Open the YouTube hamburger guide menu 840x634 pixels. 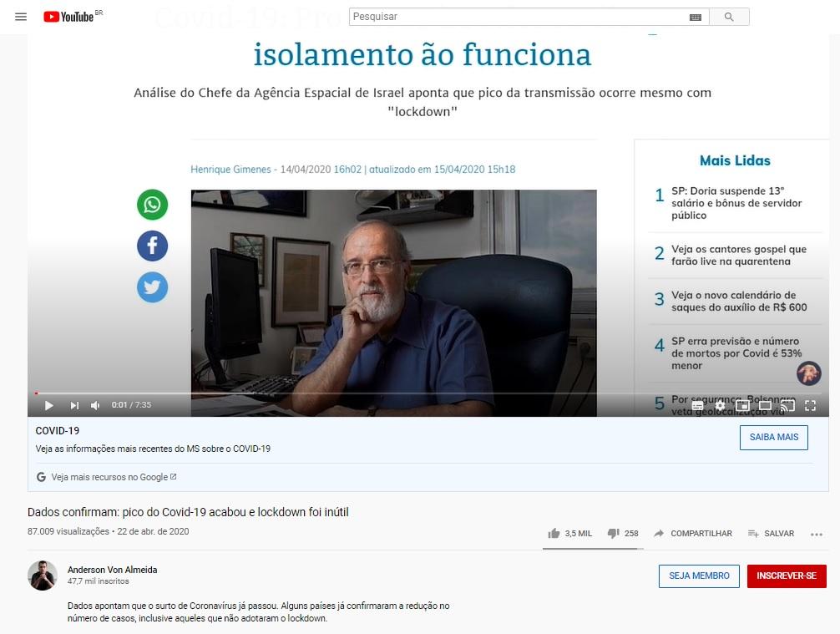pos(21,17)
